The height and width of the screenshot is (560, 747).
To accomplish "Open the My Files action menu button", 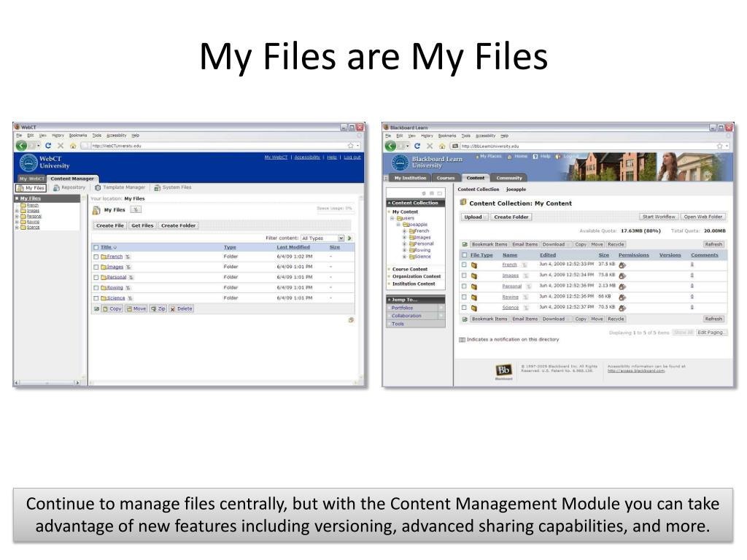I will click(136, 209).
